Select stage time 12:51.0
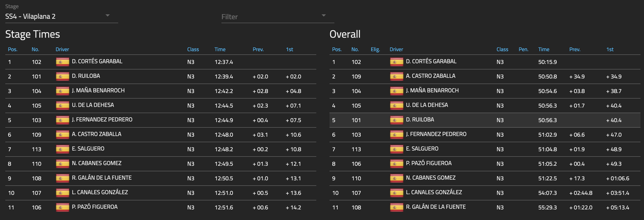 (224, 193)
